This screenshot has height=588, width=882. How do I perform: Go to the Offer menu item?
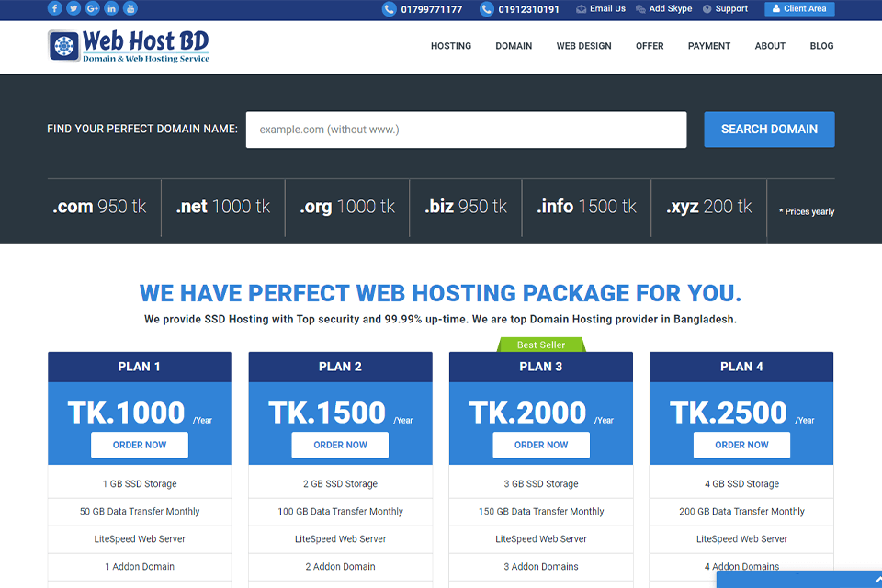click(x=650, y=46)
